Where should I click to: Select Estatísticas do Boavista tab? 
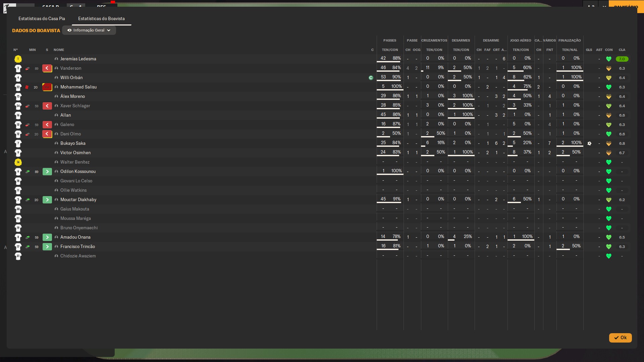pos(101,18)
